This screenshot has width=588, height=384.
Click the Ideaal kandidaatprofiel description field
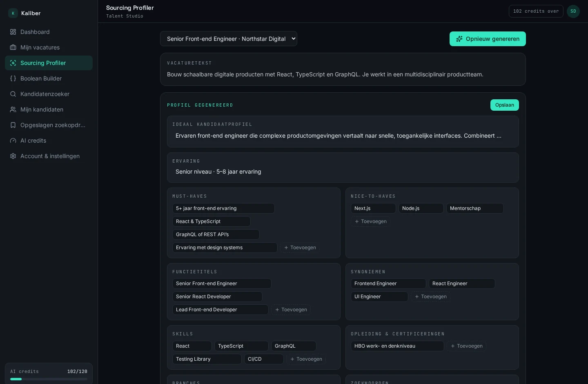pos(343,136)
